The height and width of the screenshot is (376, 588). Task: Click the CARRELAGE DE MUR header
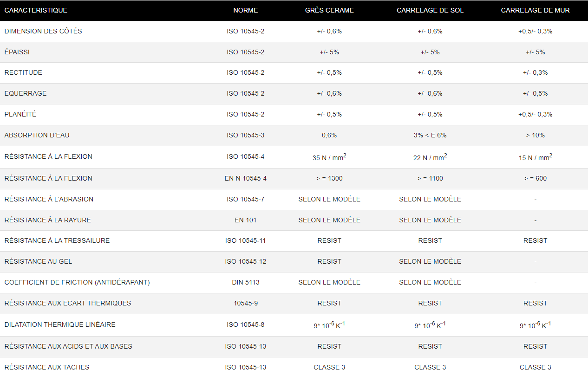pyautogui.click(x=535, y=10)
